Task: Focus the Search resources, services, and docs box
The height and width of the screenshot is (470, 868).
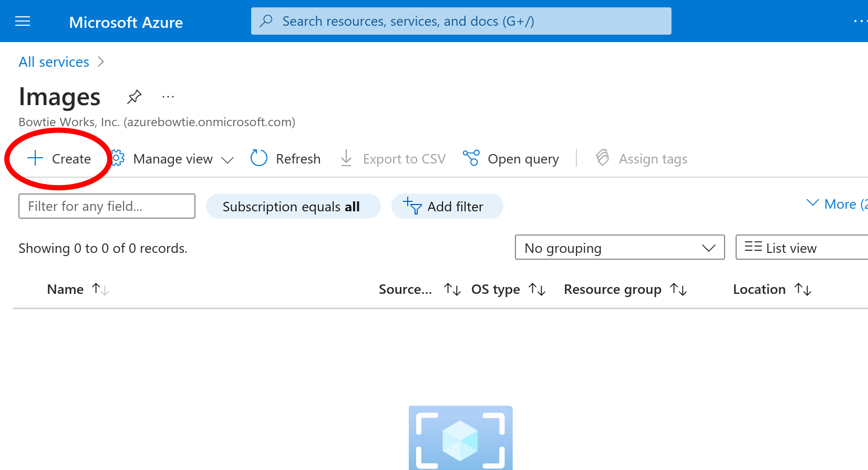Action: [461, 21]
